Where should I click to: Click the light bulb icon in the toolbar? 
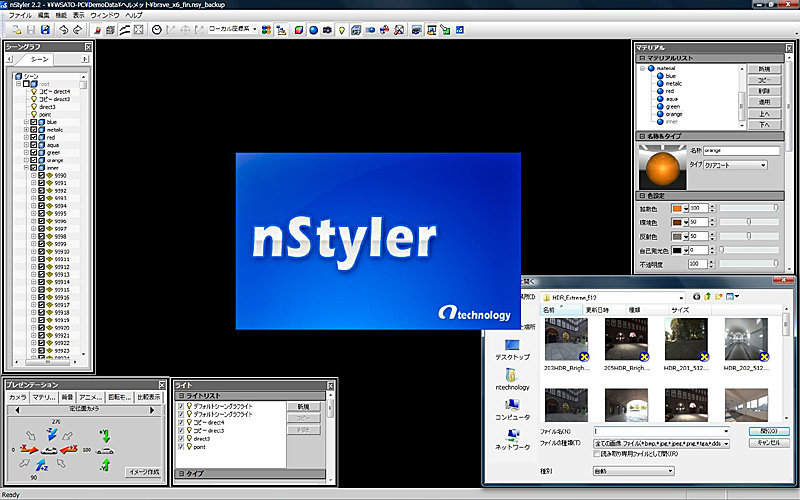coord(341,30)
